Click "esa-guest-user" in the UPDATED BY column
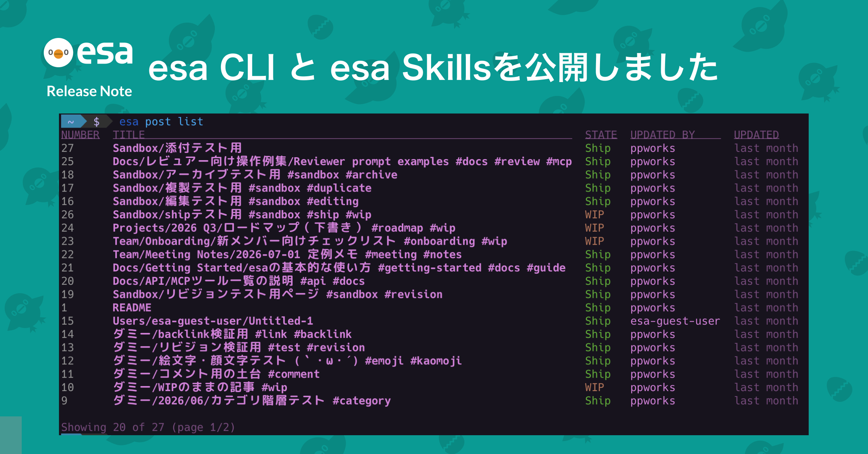Viewport: 868px width, 454px height. click(x=675, y=321)
